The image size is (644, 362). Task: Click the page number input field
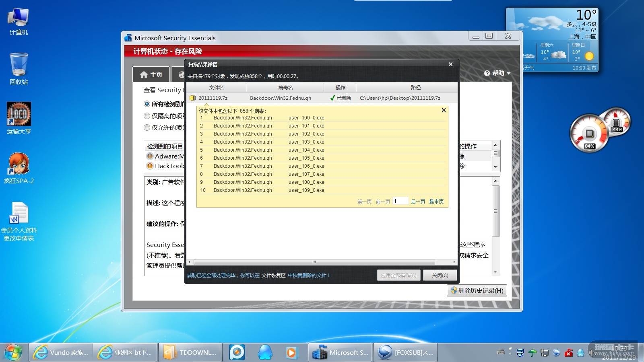(x=400, y=201)
